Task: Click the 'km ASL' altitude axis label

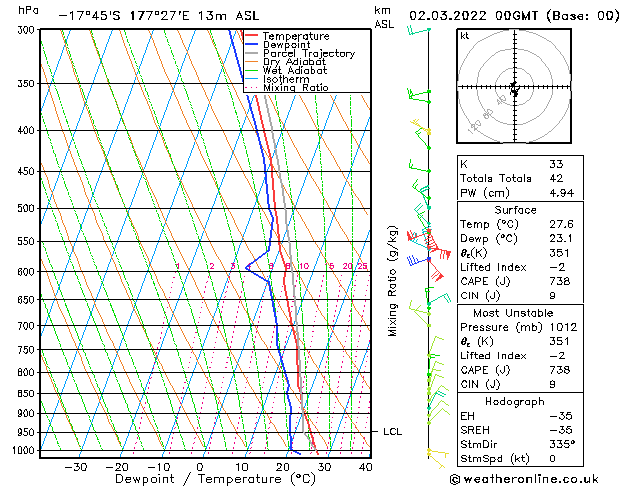Action: click(384, 17)
